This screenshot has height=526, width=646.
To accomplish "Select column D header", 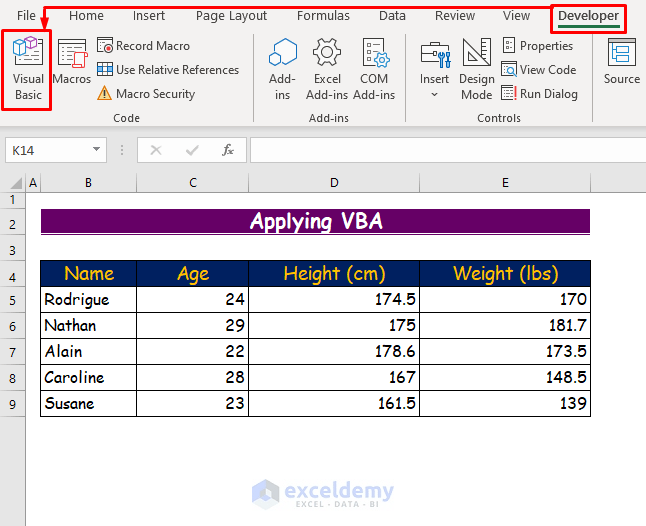I will click(x=334, y=183).
